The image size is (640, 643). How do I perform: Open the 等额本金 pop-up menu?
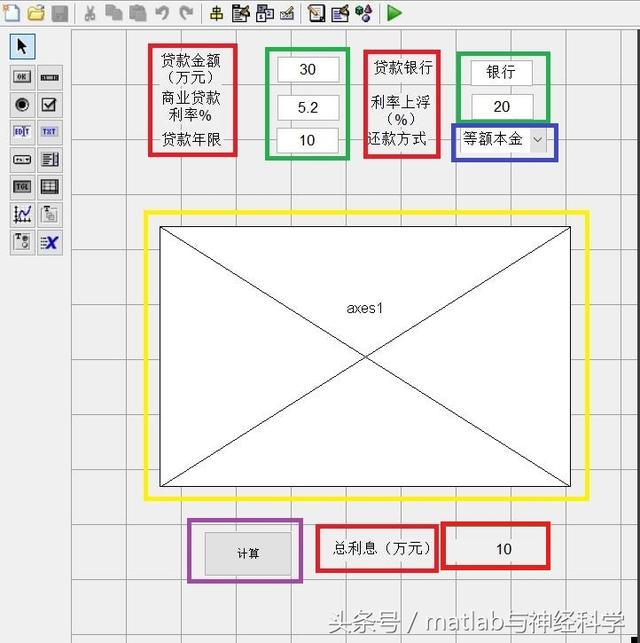[x=504, y=140]
